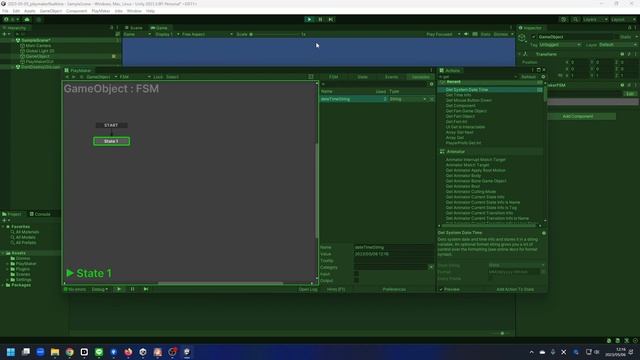
Task: Toggle the Preview checkbox
Action: (441, 289)
